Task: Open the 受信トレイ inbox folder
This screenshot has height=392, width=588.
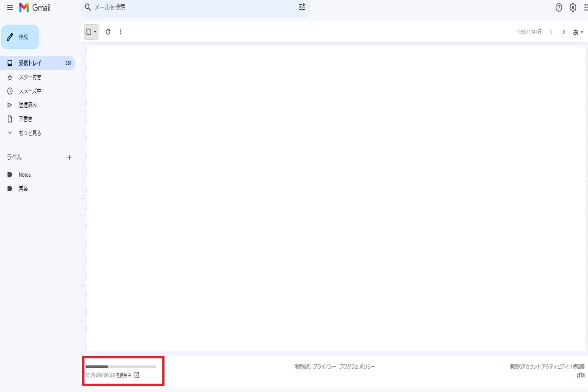Action: tap(30, 63)
